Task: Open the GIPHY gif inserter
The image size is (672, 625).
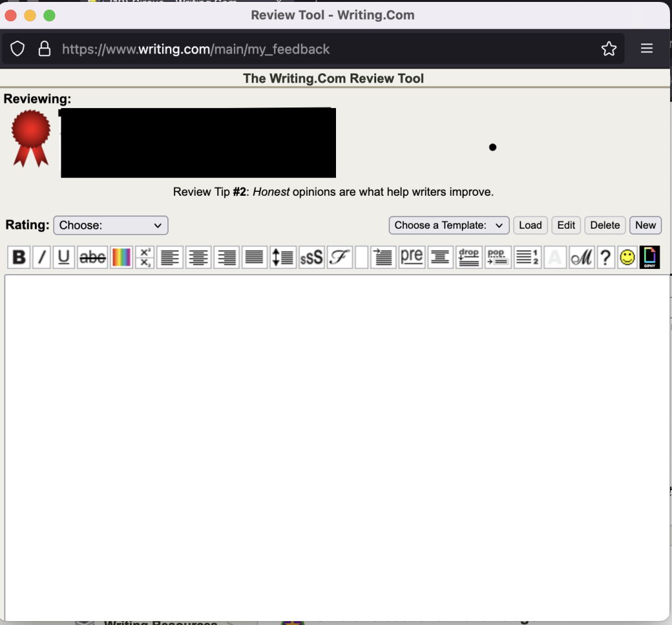Action: tap(650, 257)
